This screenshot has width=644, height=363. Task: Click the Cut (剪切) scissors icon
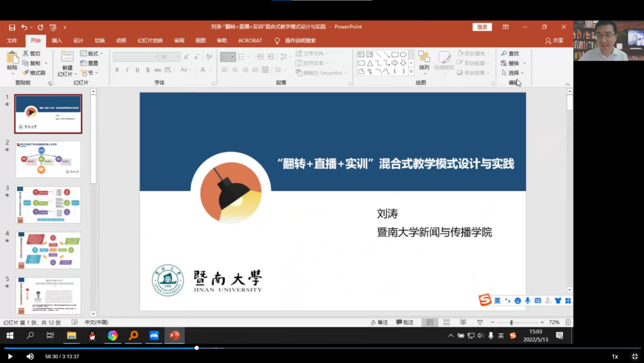click(25, 54)
